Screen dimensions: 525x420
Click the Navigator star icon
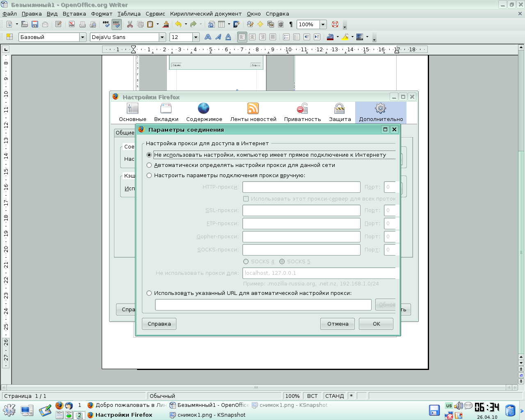click(x=260, y=25)
